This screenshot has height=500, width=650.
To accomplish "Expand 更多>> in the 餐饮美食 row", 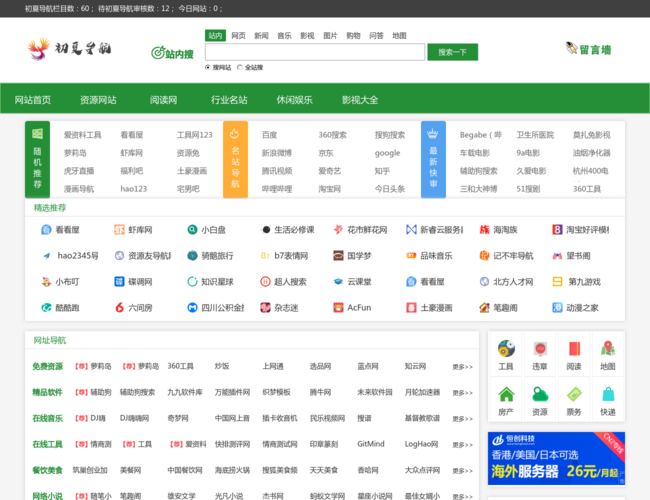I will (x=463, y=471).
